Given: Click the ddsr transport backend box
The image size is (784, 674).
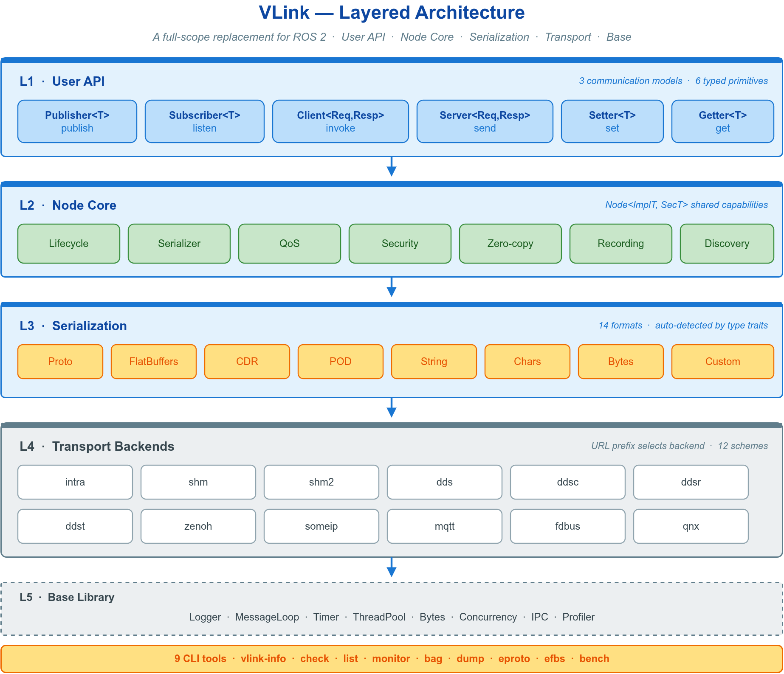Looking at the screenshot, I should point(691,482).
